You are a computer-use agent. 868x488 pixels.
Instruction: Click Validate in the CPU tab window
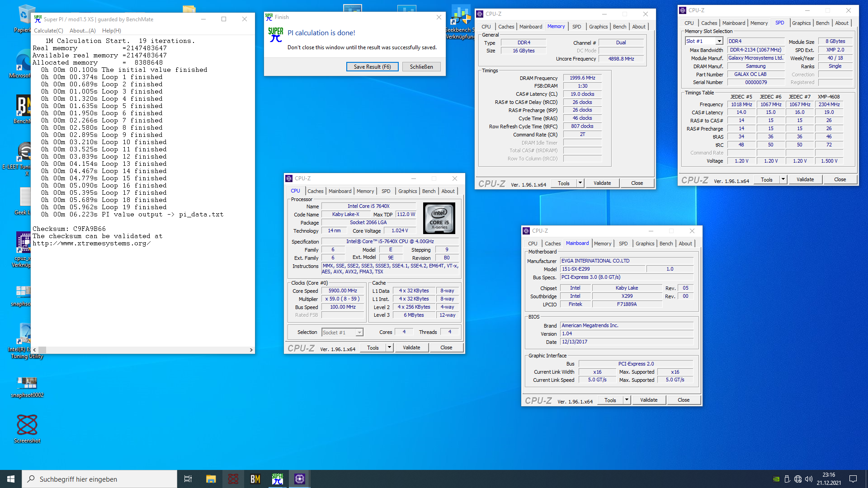click(x=411, y=347)
